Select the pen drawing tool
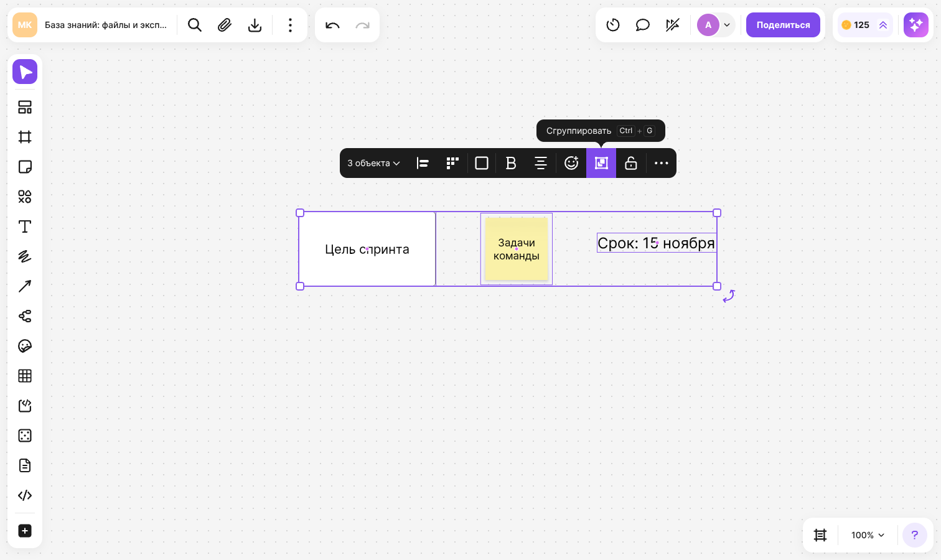Image resolution: width=941 pixels, height=560 pixels. pyautogui.click(x=25, y=256)
